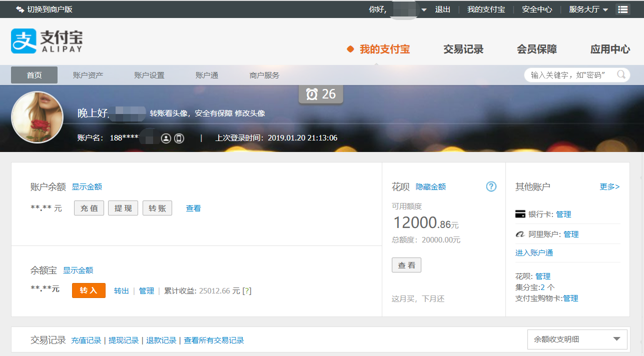The height and width of the screenshot is (356, 644).
Task: Click the switch-to-merchant arrows icon
Action: pyautogui.click(x=20, y=9)
